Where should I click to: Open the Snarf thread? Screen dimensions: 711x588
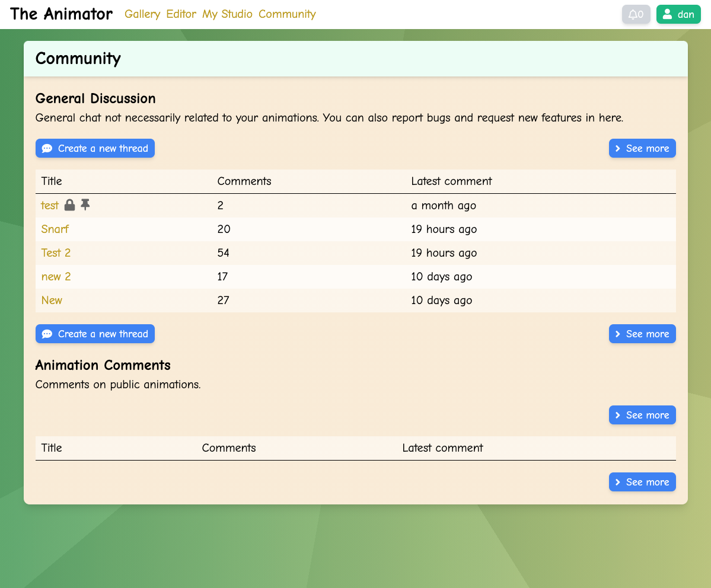[x=55, y=229]
